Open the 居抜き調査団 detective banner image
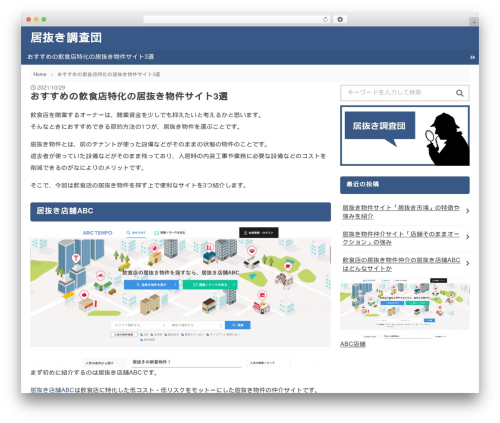 click(405, 136)
